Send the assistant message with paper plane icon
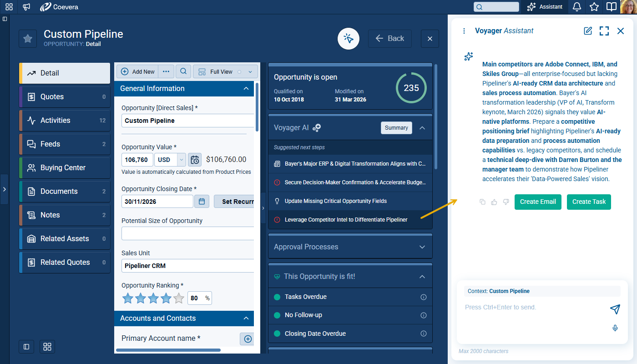Viewport: 637px width, 364px height. pyautogui.click(x=615, y=309)
